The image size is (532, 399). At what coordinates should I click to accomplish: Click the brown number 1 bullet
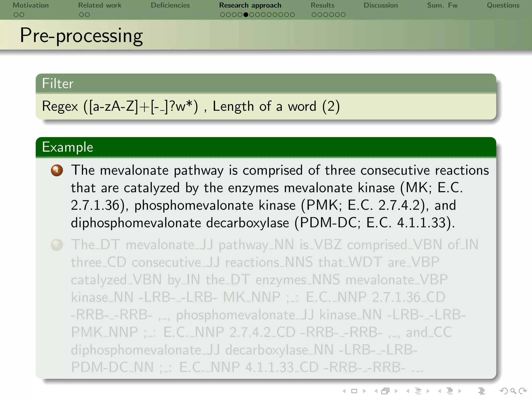coord(57,170)
